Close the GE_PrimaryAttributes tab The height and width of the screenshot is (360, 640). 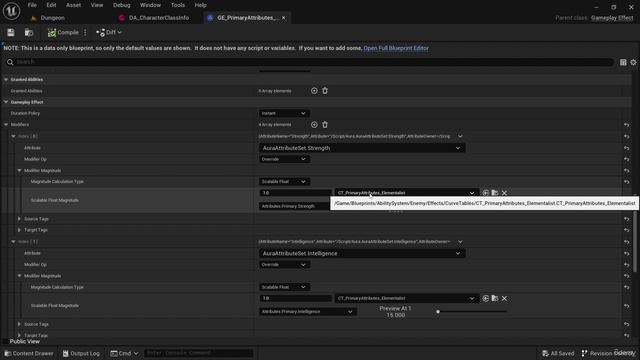[284, 18]
